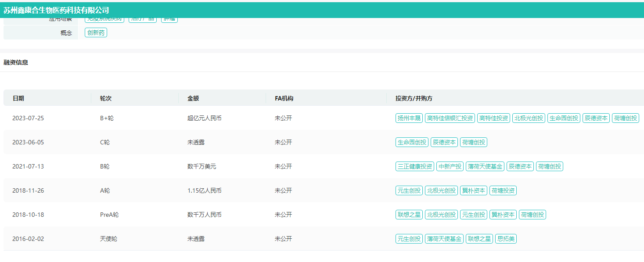
Task: Select 思拓美 in the 天使轮 row
Action: pyautogui.click(x=506, y=239)
